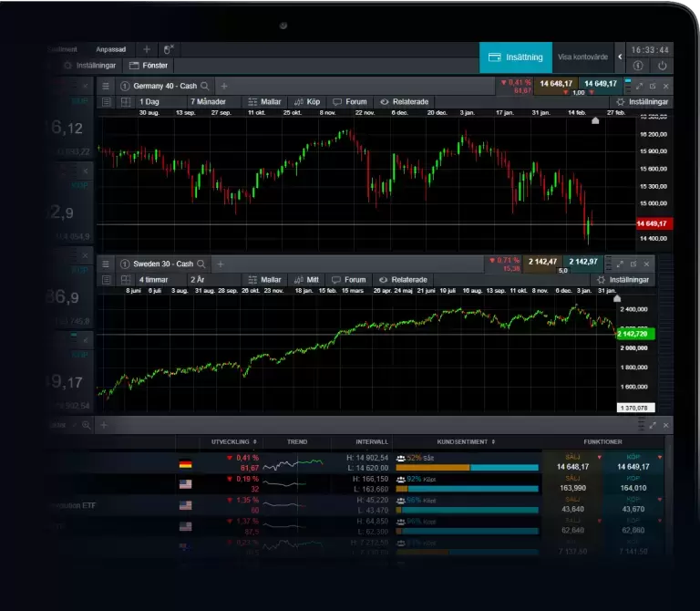Click the TREND column header

pos(297,441)
